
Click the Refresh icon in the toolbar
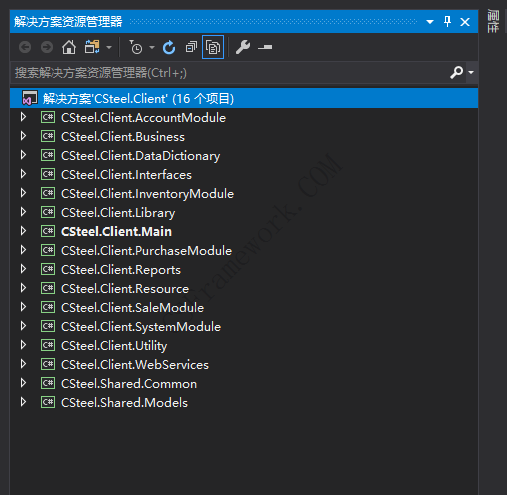[x=169, y=47]
